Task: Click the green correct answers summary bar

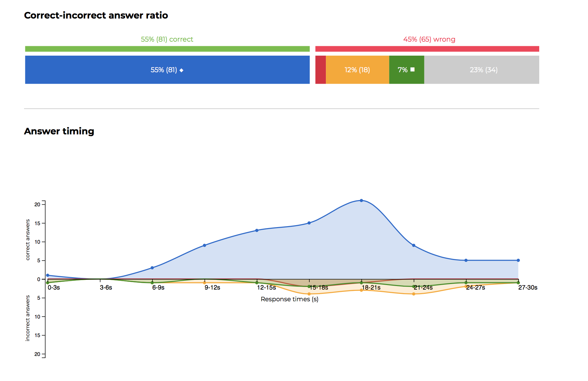Action: (167, 49)
